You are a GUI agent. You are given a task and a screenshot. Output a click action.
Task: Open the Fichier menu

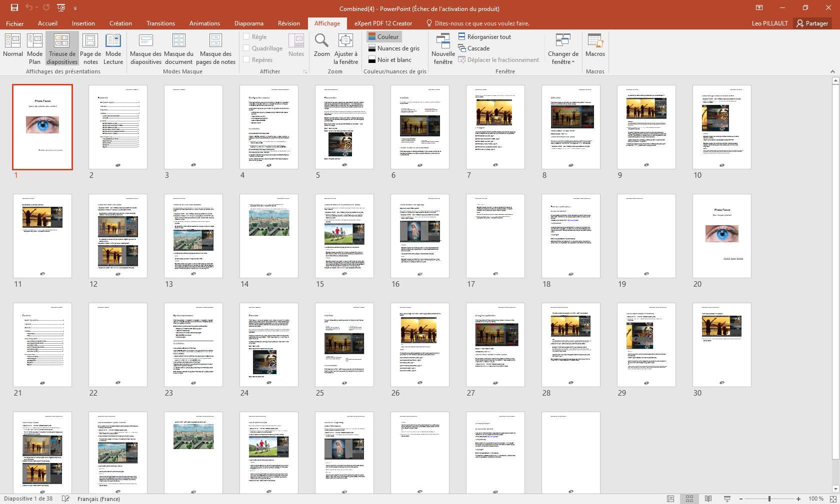(15, 23)
